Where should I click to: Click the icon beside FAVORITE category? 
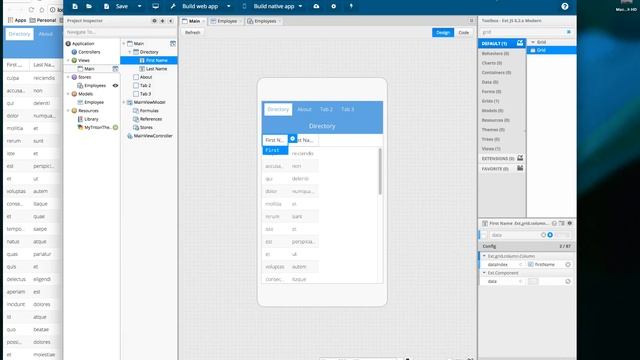[520, 168]
